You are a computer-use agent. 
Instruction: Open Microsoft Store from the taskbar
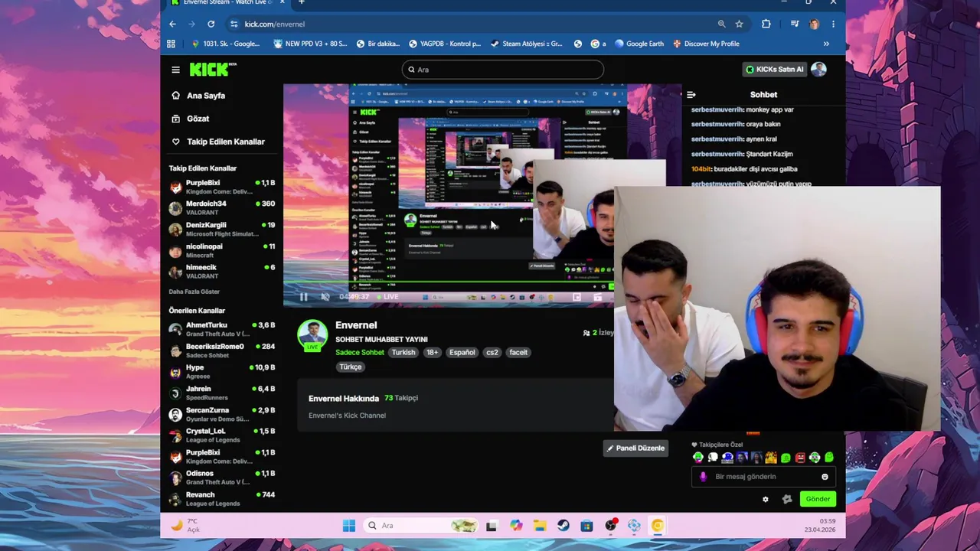(x=586, y=525)
